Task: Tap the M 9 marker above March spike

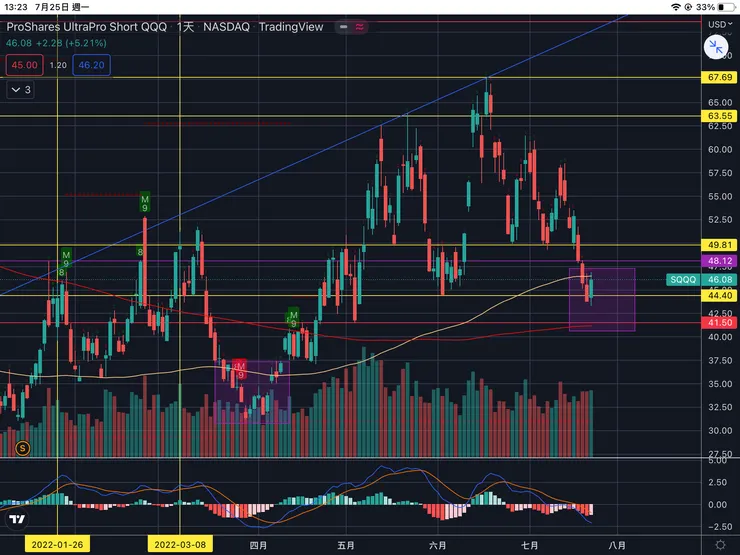Action: [x=145, y=203]
